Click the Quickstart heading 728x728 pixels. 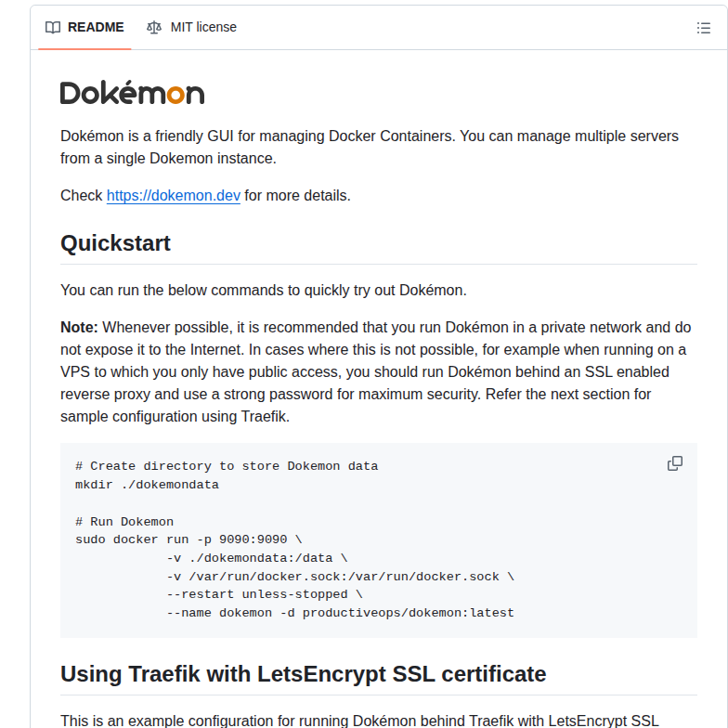coord(115,243)
